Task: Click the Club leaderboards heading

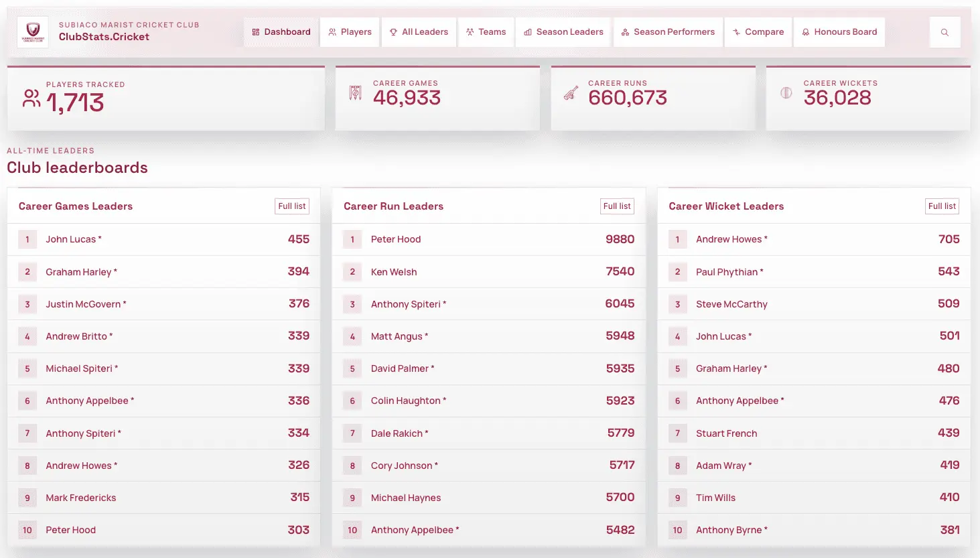Action: pyautogui.click(x=77, y=167)
